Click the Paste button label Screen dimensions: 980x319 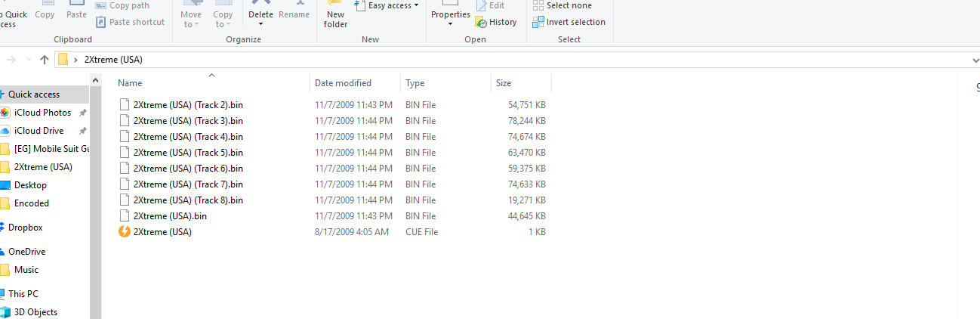[x=76, y=14]
